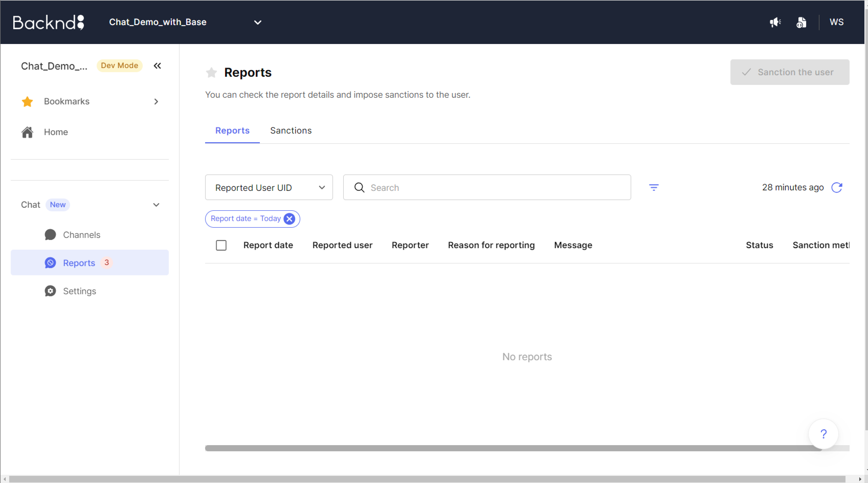Collapse the sidebar with double chevron
Viewport: 868px width, 483px height.
(157, 66)
